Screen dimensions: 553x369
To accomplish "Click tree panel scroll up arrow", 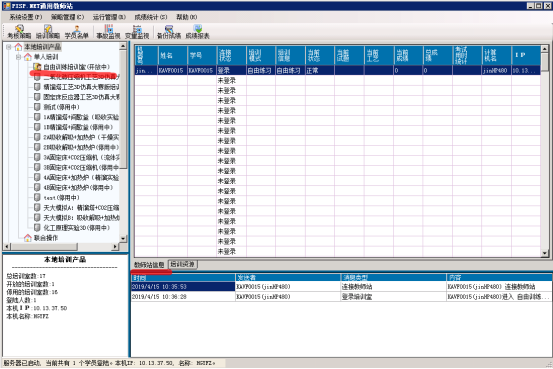I will tap(123, 46).
